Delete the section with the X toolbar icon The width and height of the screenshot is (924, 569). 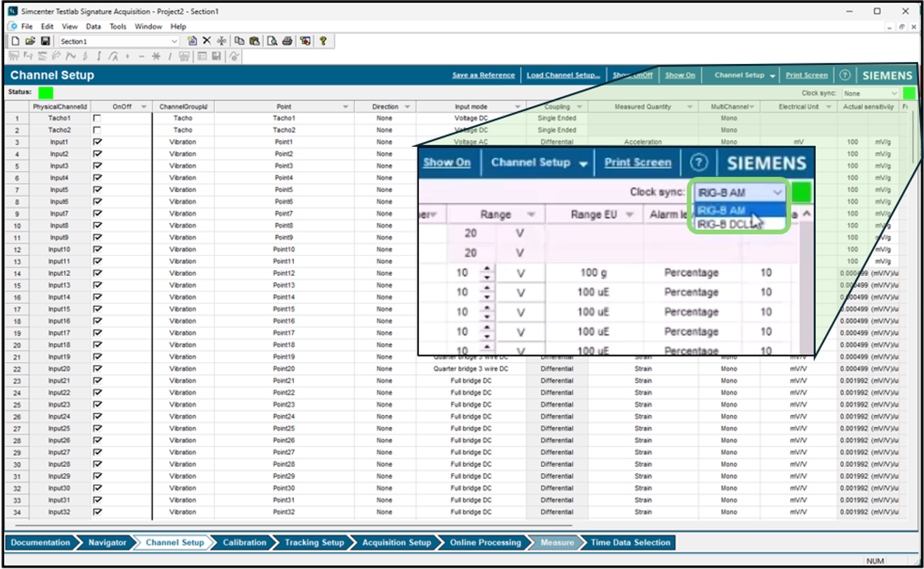207,41
